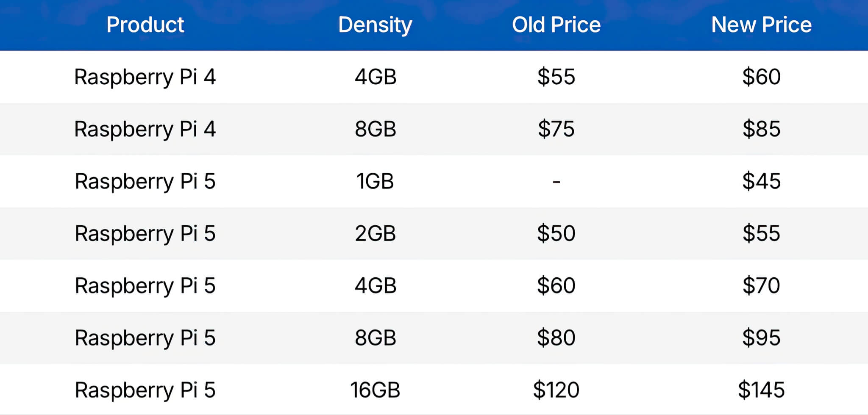Click the $145 new price cell

tap(761, 390)
